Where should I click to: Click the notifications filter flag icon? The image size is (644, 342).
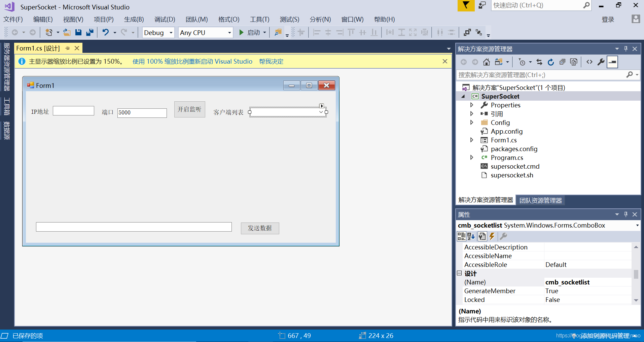pos(466,5)
